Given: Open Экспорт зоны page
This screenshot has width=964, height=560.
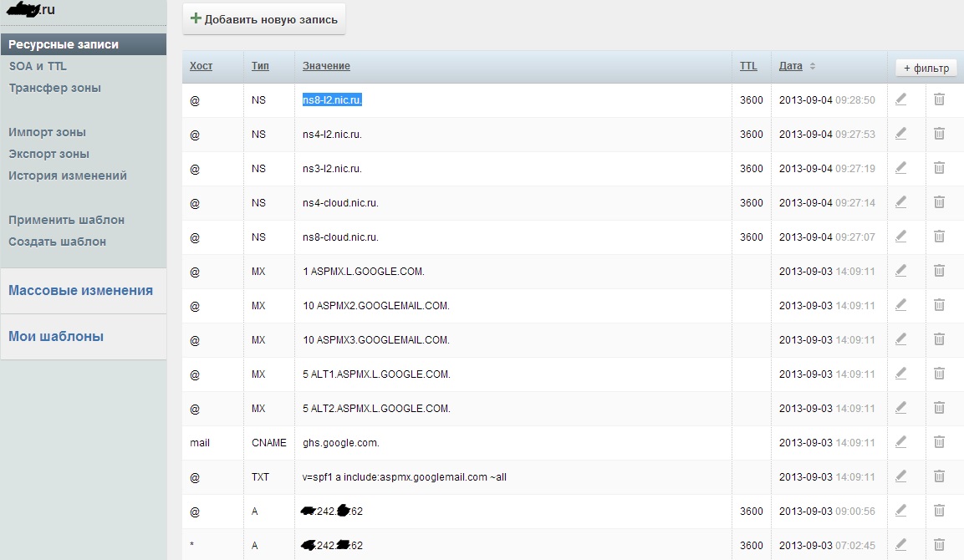Looking at the screenshot, I should (x=48, y=154).
